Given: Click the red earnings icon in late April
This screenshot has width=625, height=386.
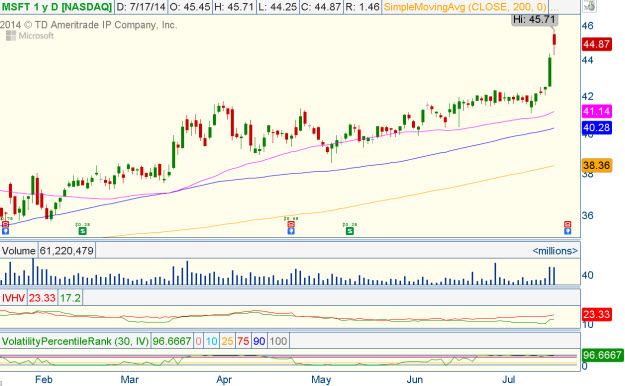Looking at the screenshot, I should click(x=291, y=225).
